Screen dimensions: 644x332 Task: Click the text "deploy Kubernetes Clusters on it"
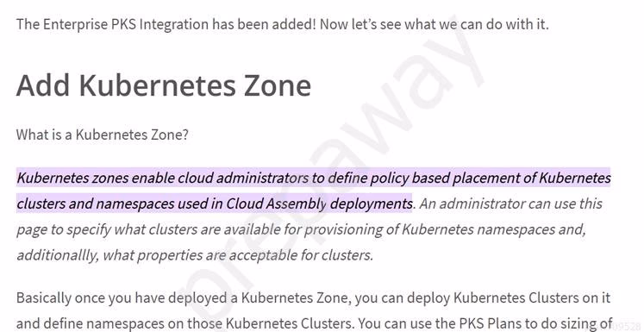(x=509, y=298)
